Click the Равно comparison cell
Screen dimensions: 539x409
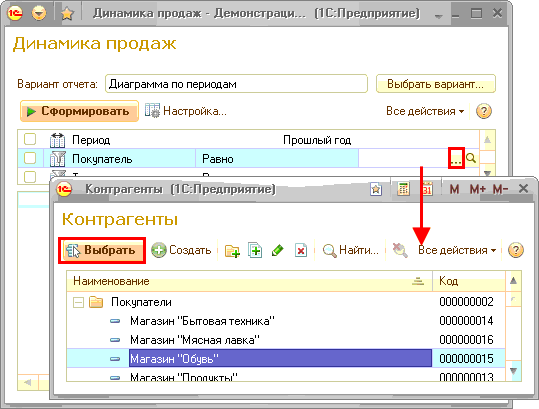[277, 158]
